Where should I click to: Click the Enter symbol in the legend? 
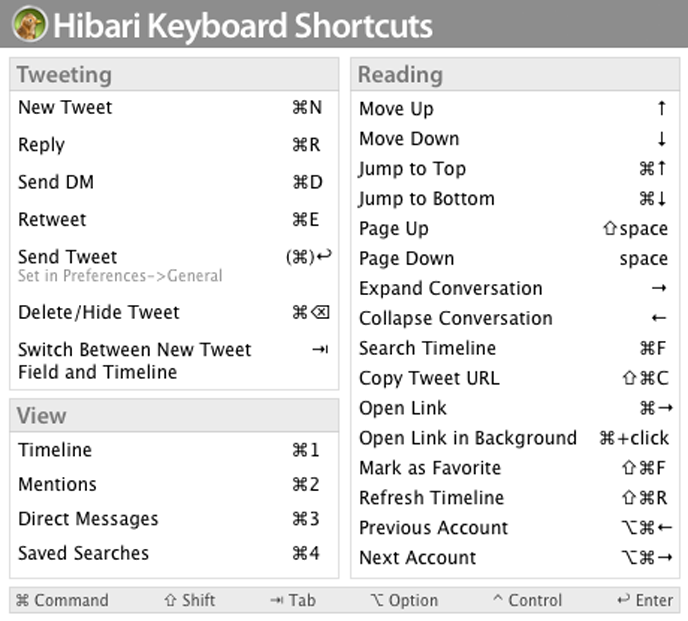[623, 600]
